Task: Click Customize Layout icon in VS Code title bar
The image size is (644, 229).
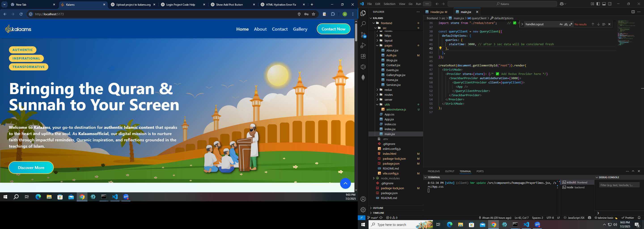Action: coord(592,4)
